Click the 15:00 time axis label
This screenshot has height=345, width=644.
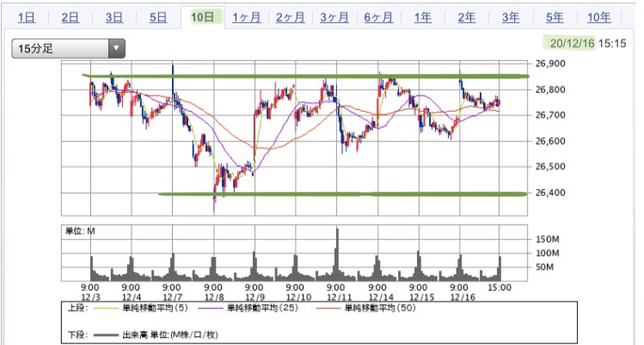point(500,287)
